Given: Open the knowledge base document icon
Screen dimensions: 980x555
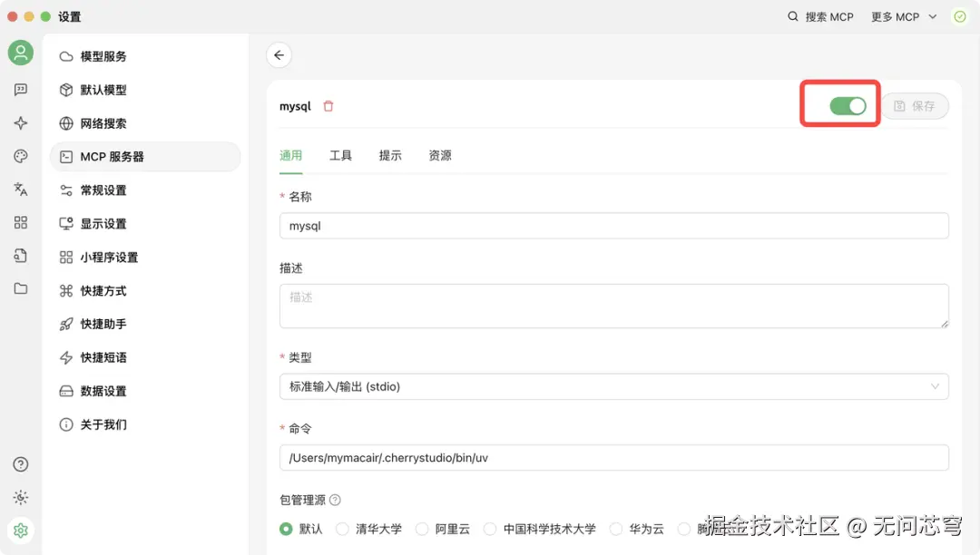Looking at the screenshot, I should click(x=20, y=255).
